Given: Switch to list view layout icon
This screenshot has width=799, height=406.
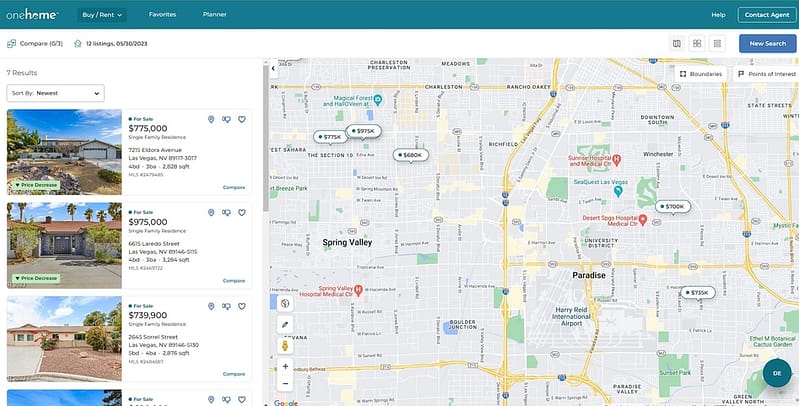Looking at the screenshot, I should pyautogui.click(x=717, y=44).
